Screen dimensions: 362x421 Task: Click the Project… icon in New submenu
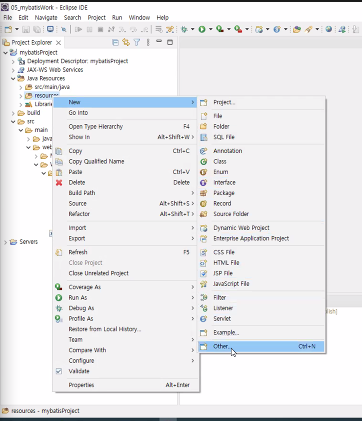coord(203,102)
